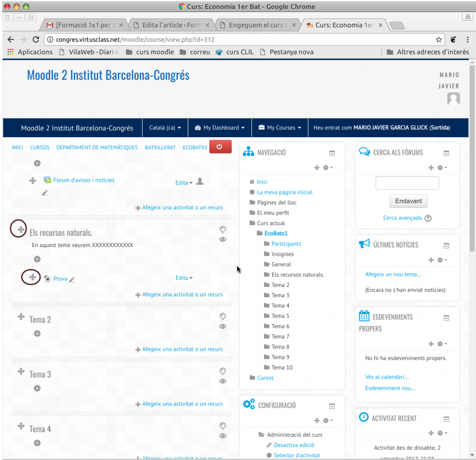
Task: Click the Endavant search button
Action: point(408,201)
